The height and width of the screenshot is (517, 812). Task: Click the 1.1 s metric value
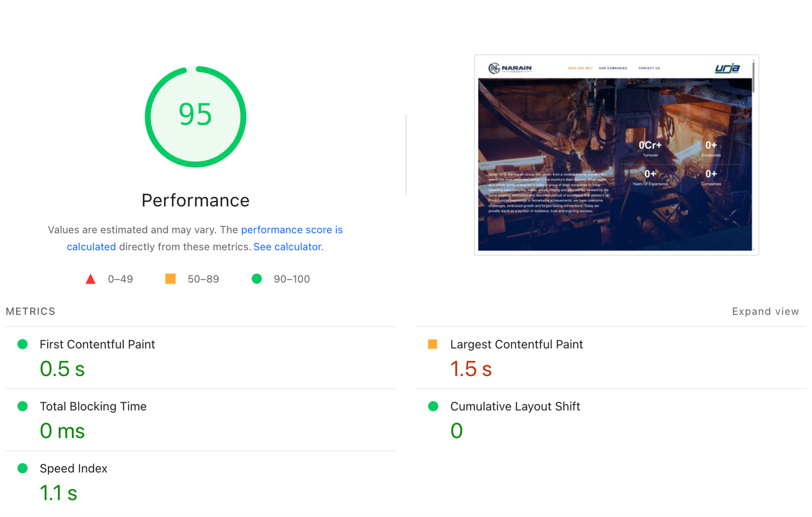58,493
